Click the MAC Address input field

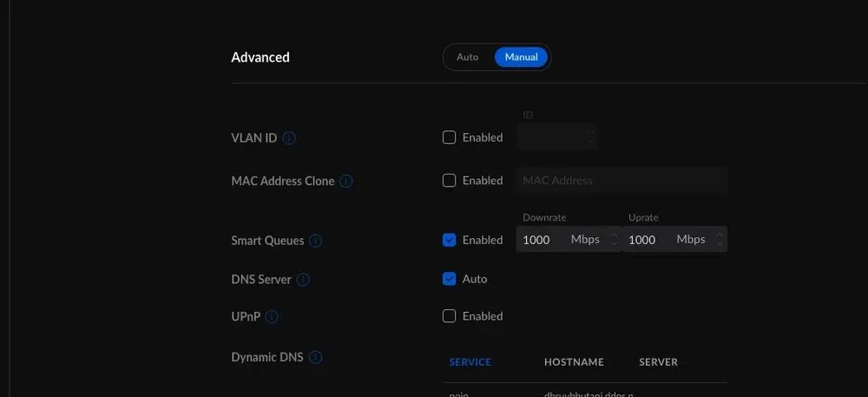tap(621, 181)
